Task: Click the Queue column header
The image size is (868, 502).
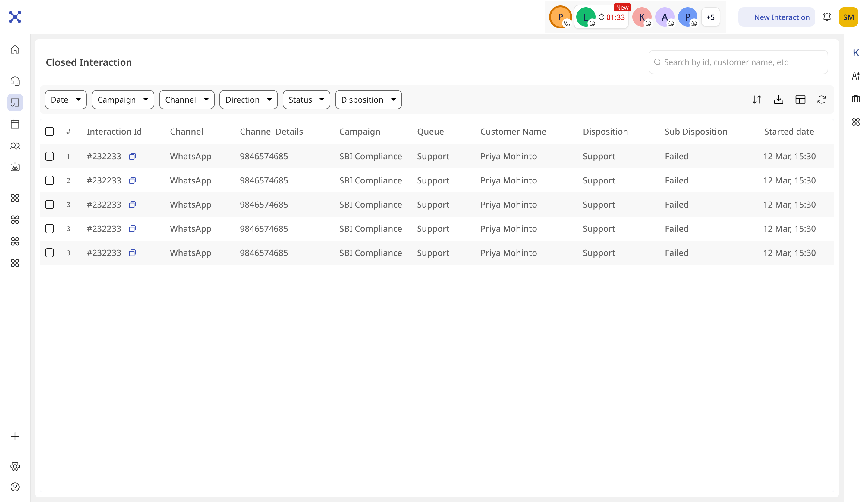Action: (430, 131)
